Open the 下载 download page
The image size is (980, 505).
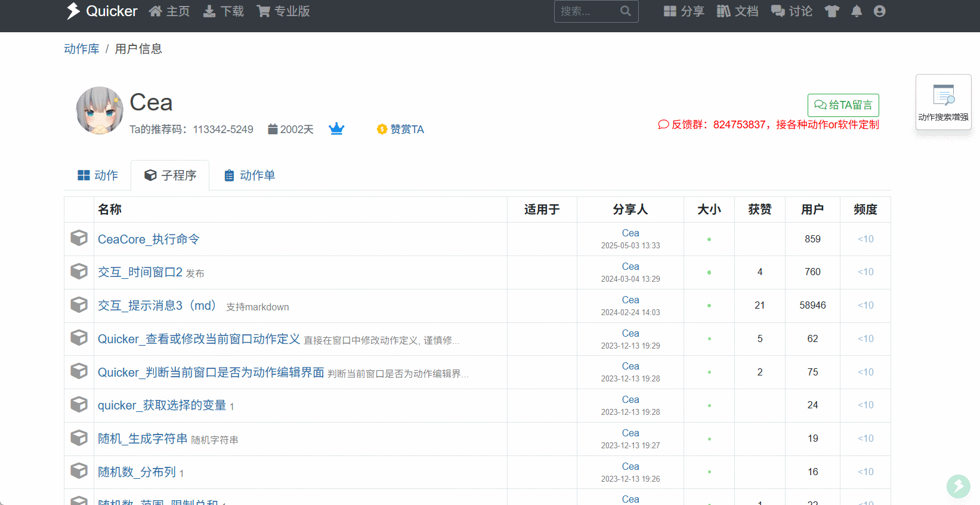click(224, 11)
